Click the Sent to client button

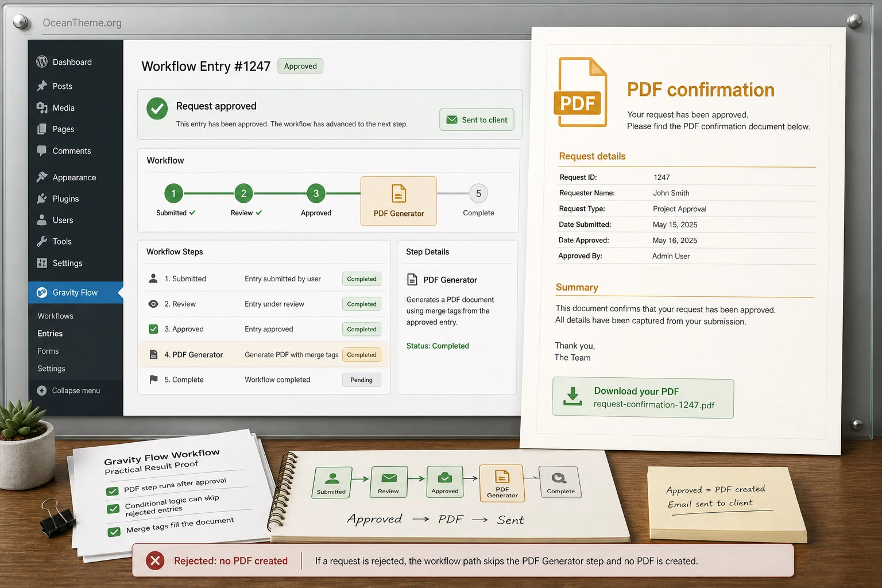click(x=477, y=119)
